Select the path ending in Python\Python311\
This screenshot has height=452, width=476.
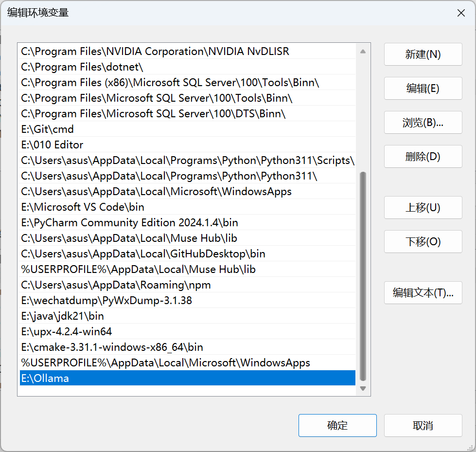tap(188, 176)
